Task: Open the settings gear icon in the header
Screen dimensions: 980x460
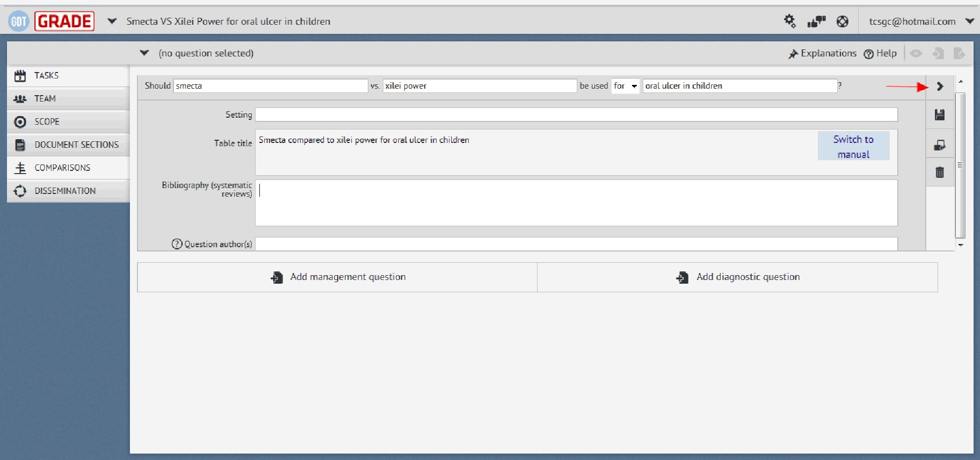Action: click(789, 21)
